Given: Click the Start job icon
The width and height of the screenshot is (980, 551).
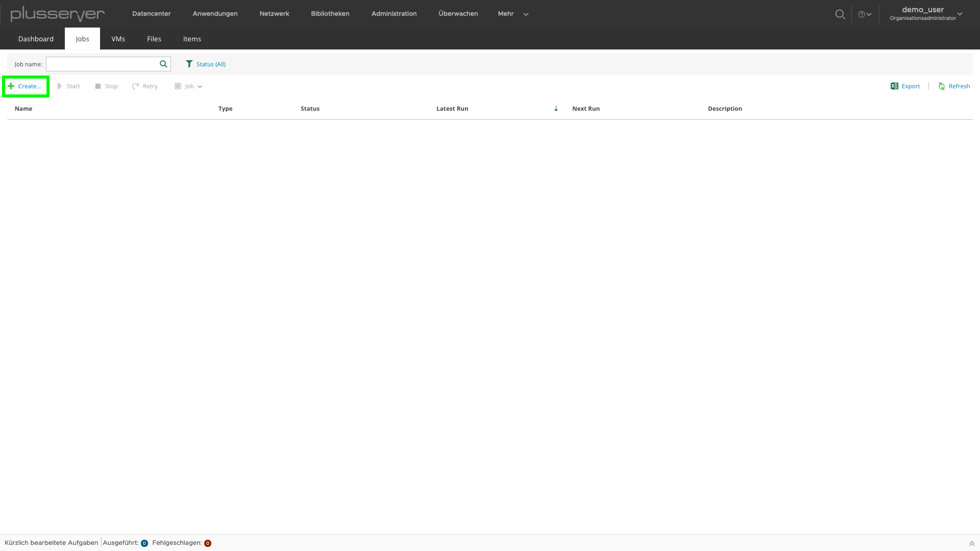Looking at the screenshot, I should click(60, 86).
